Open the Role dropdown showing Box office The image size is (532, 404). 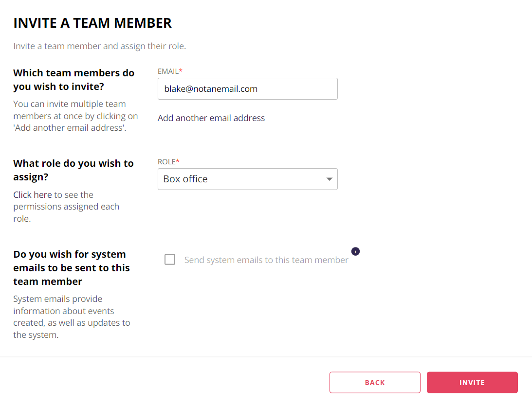(248, 179)
